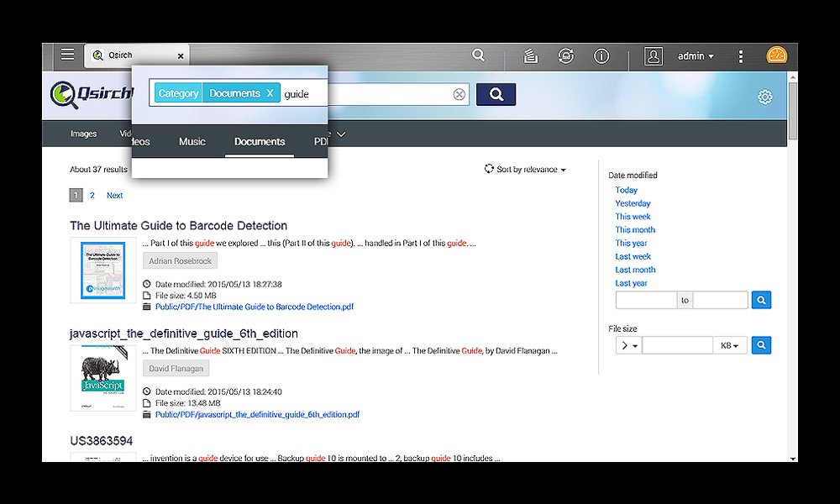Click the scrollbar down arrow
The image size is (840, 504).
(x=792, y=459)
